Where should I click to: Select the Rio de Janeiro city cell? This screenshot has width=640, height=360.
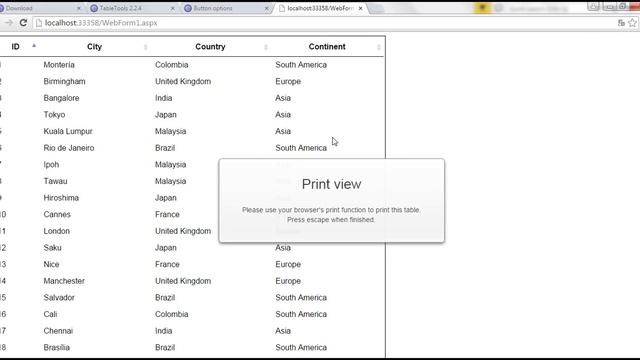click(x=69, y=148)
